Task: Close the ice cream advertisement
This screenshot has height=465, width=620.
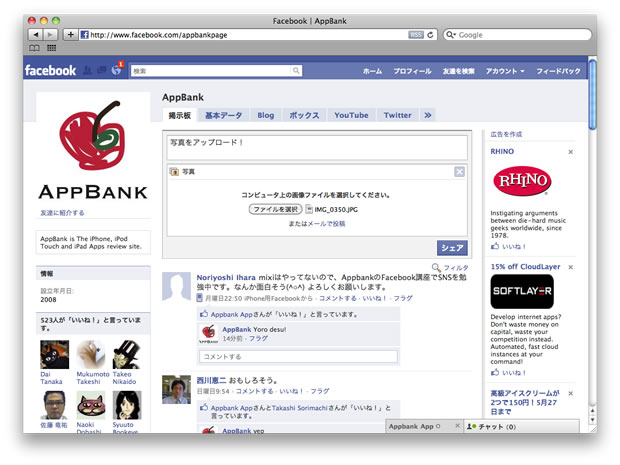Action: 571,393
